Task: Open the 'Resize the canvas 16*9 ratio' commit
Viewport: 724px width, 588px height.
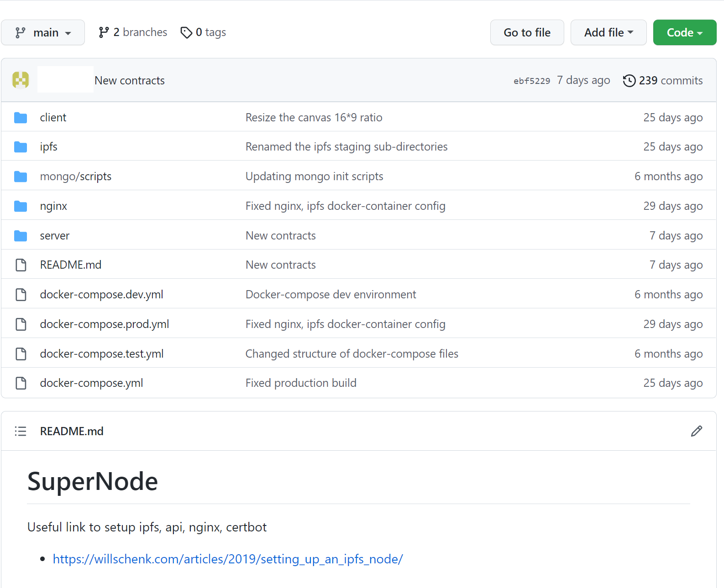Action: click(x=314, y=118)
